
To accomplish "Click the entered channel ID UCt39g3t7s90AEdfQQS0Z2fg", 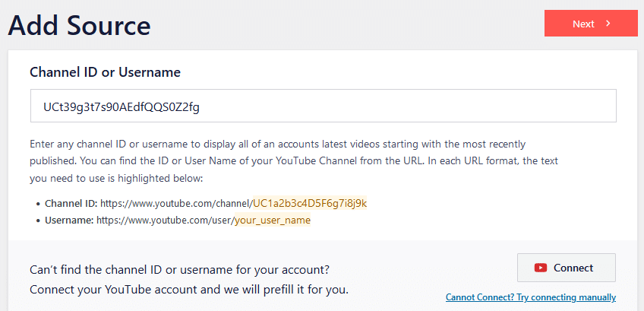I will coord(122,107).
